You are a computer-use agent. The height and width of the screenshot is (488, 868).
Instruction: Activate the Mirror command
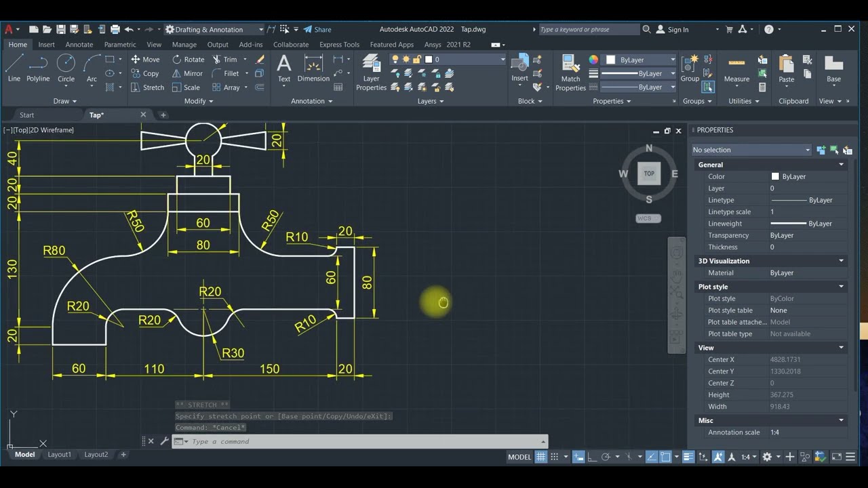tap(187, 73)
